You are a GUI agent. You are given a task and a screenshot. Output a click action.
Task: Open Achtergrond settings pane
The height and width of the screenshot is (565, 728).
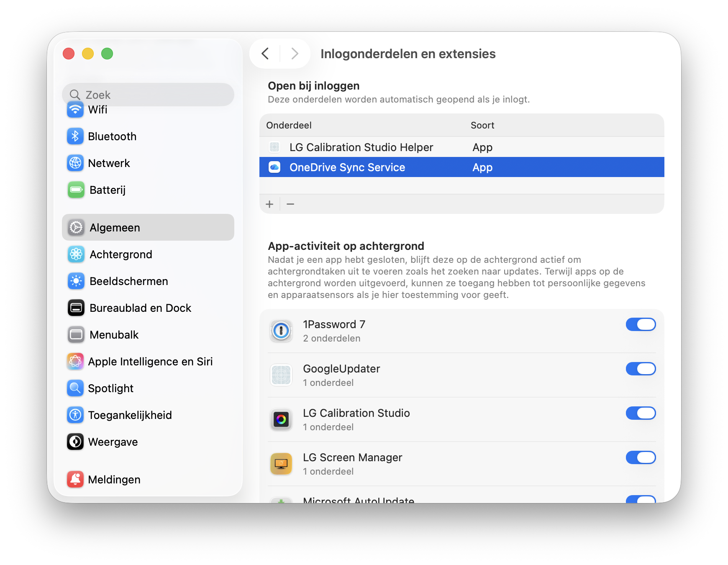120,254
